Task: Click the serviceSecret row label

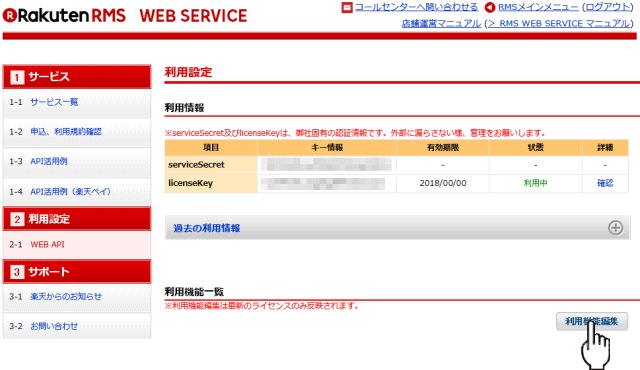Action: (x=196, y=165)
